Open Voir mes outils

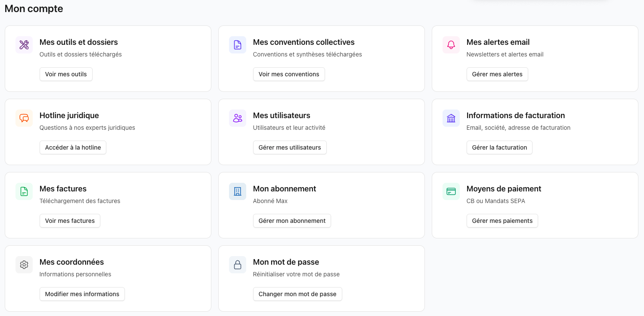coord(66,74)
